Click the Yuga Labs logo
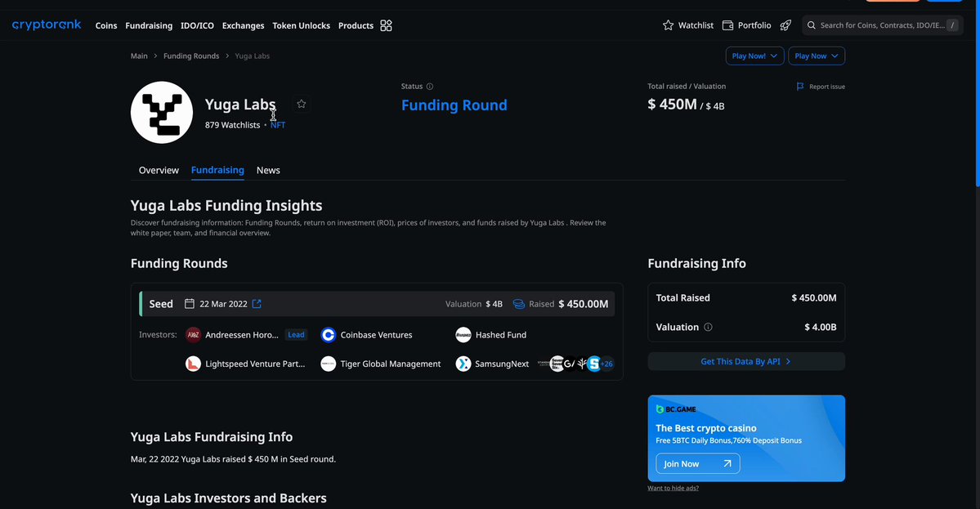Viewport: 980px width, 509px height. pos(162,113)
